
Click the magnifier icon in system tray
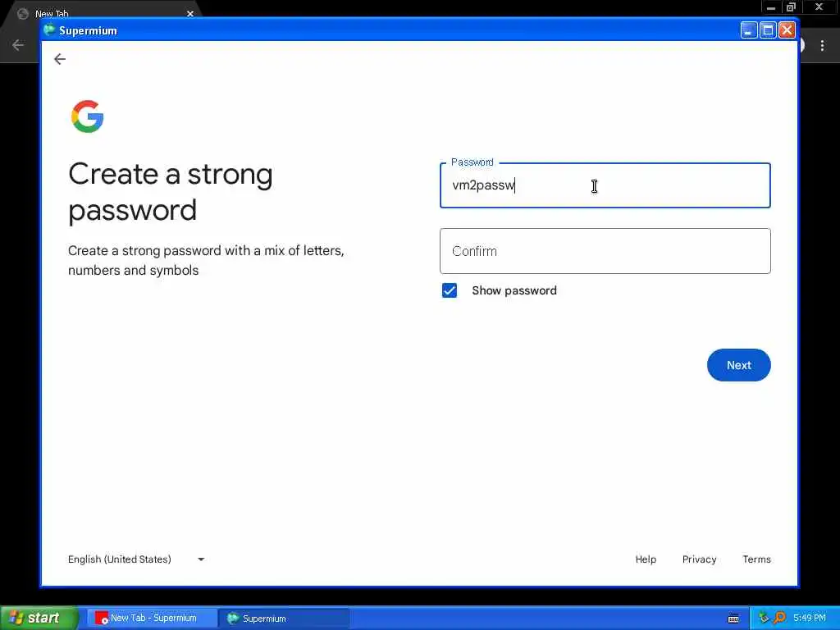click(780, 618)
